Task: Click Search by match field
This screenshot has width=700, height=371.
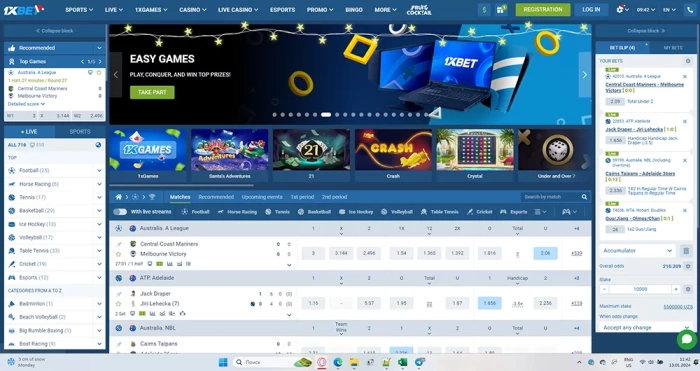Action: [550, 197]
